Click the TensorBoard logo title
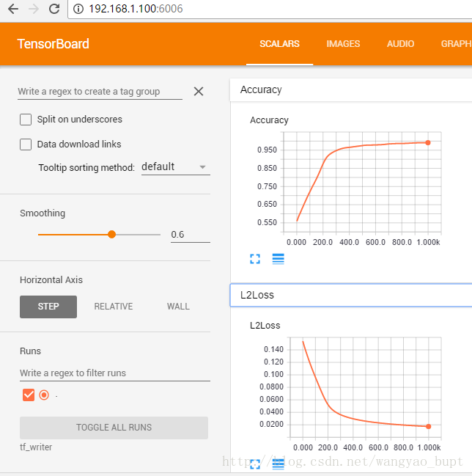The width and height of the screenshot is (472, 476). 53,44
